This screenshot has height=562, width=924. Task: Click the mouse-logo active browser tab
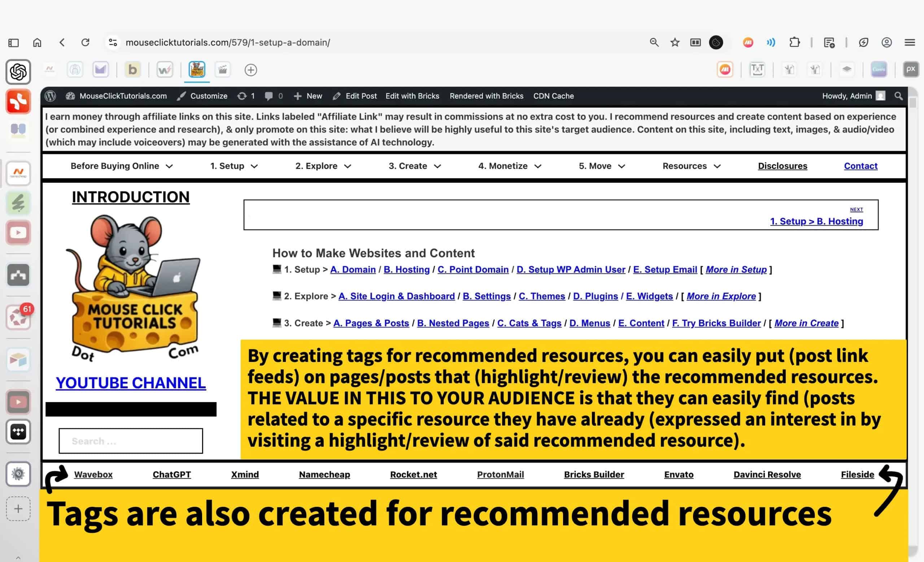coord(196,70)
